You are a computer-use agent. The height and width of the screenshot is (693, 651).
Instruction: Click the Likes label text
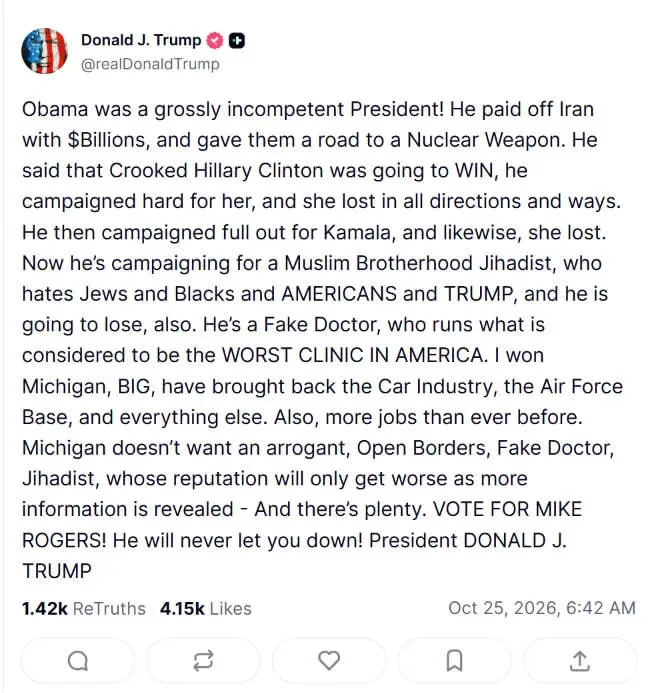[x=230, y=609]
